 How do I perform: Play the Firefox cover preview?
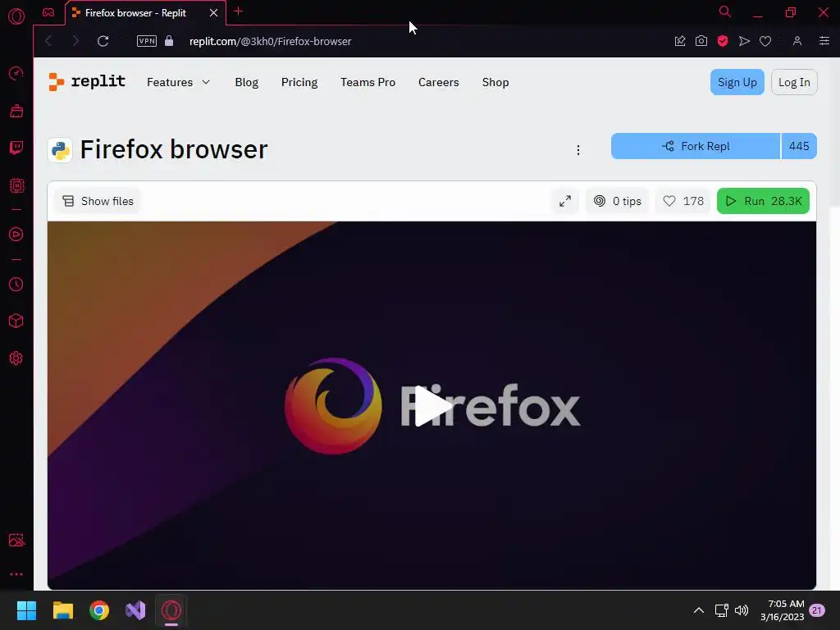tap(431, 406)
